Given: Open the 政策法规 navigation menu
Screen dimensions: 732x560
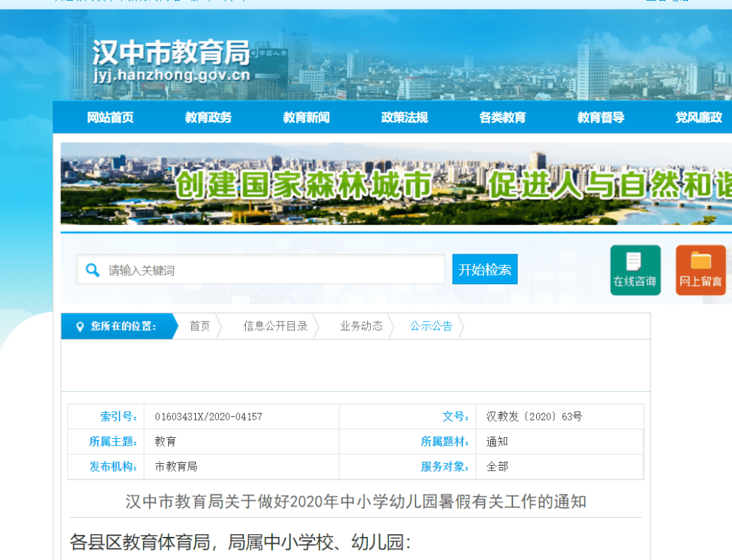Looking at the screenshot, I should click(x=404, y=117).
